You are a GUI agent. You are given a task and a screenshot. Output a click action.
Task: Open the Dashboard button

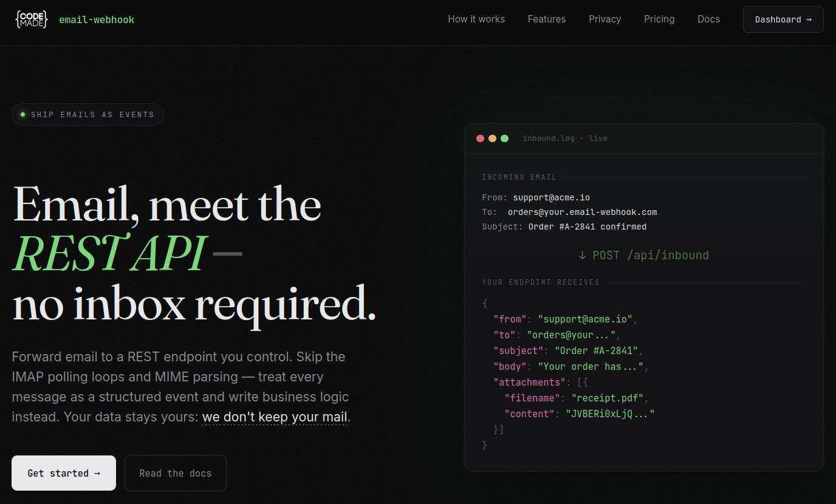[783, 19]
